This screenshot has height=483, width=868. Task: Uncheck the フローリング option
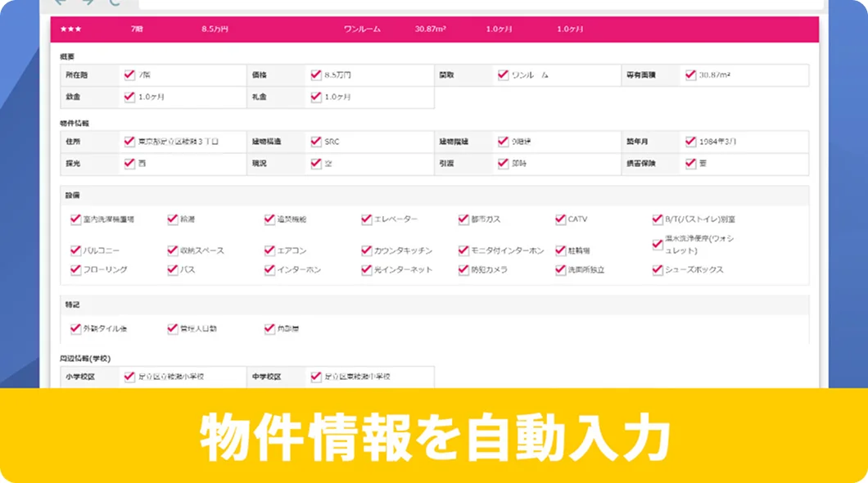pyautogui.click(x=75, y=267)
